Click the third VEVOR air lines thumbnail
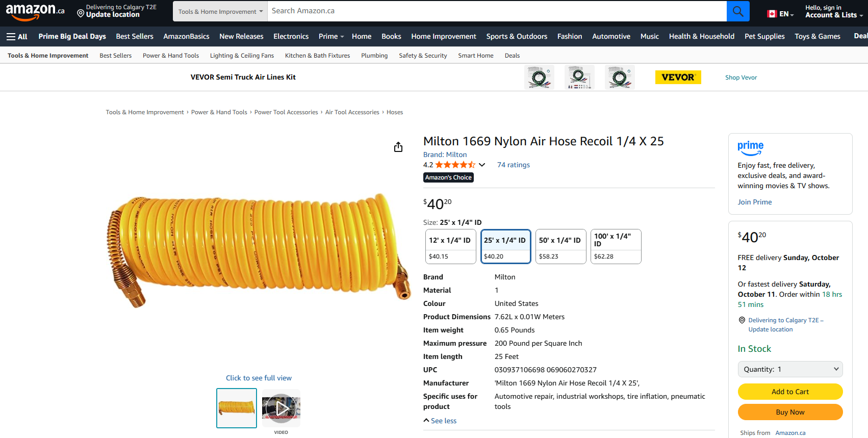The height and width of the screenshot is (438, 868). click(x=620, y=78)
